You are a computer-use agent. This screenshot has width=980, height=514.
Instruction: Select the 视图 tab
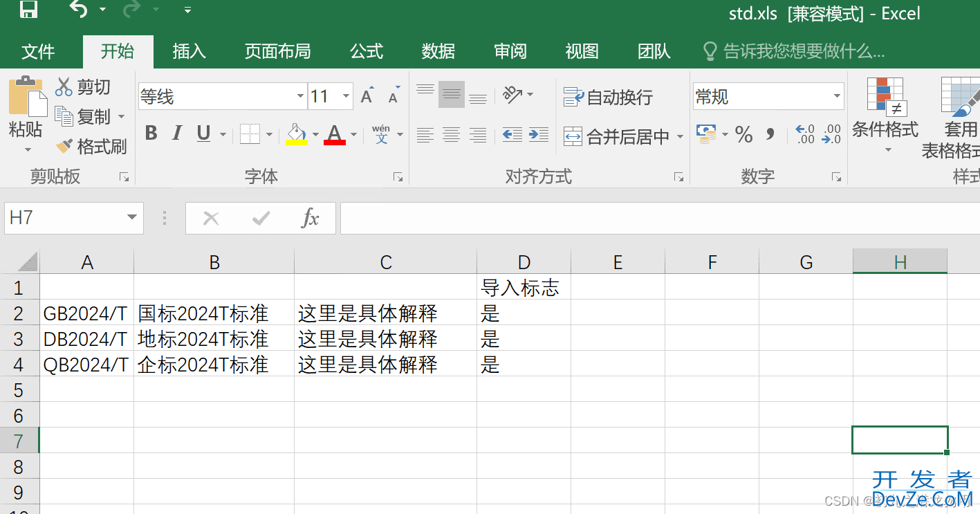point(582,51)
